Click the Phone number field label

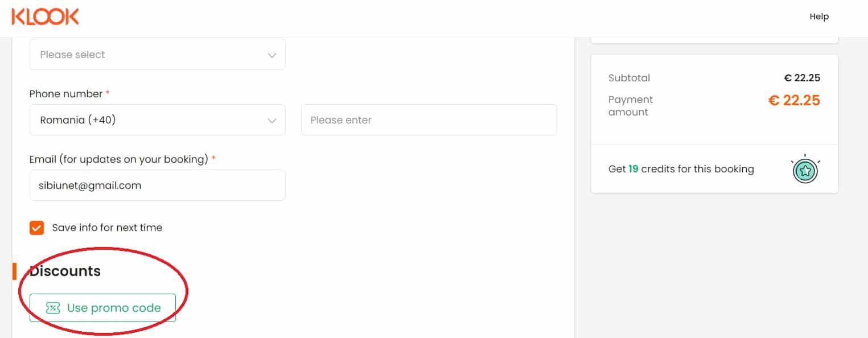[66, 94]
